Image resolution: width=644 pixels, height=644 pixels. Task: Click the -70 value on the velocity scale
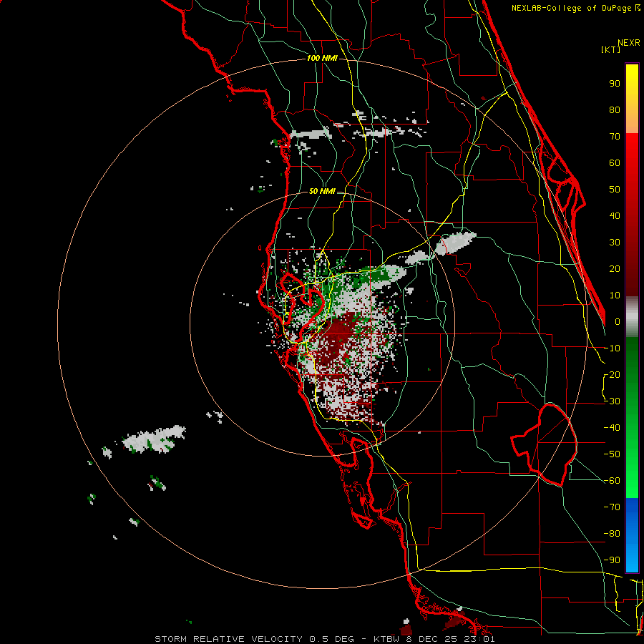coord(612,507)
